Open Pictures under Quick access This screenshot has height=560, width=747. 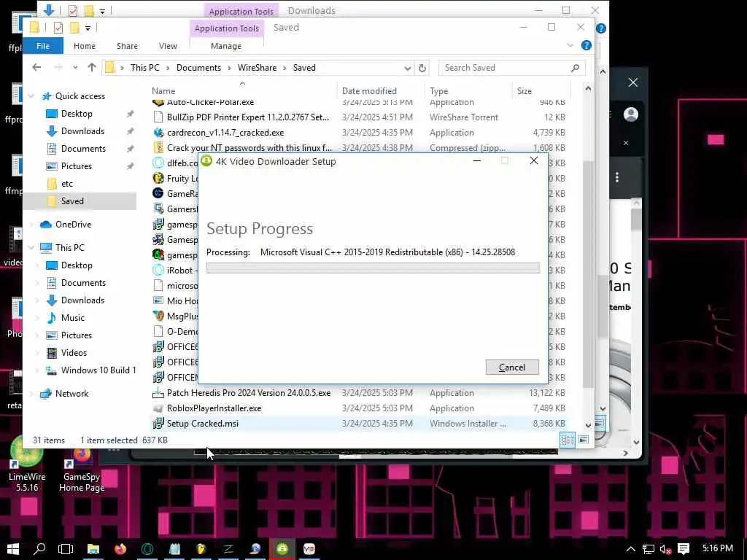(x=76, y=166)
